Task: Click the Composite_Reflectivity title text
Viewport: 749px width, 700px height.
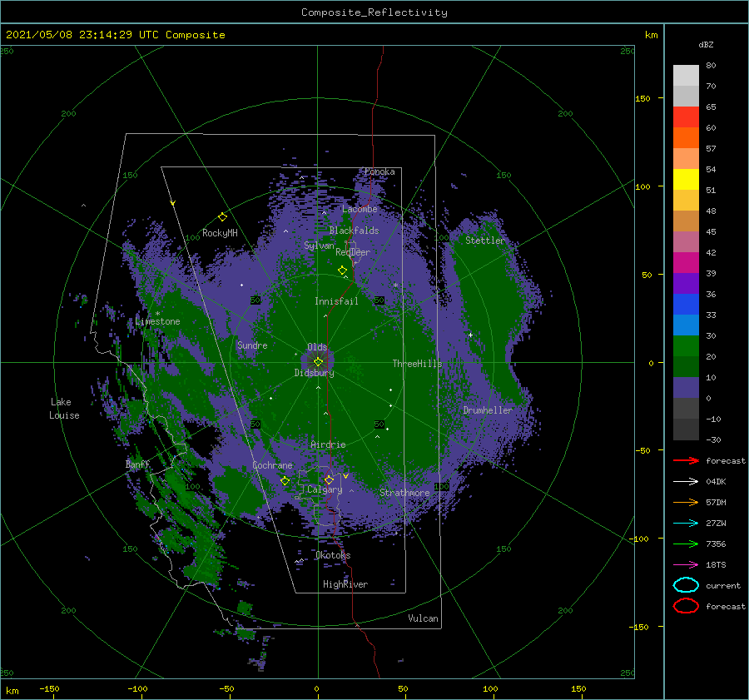Action: [374, 12]
